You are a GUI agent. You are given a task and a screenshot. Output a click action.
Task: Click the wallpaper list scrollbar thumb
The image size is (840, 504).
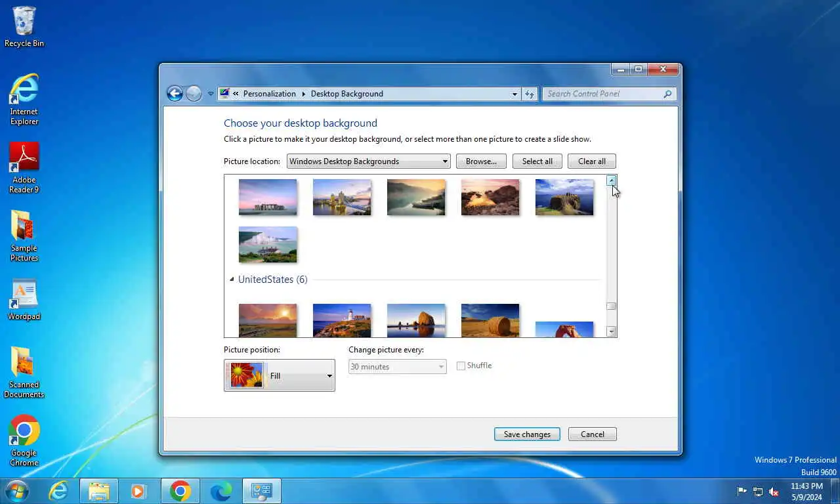(x=611, y=306)
